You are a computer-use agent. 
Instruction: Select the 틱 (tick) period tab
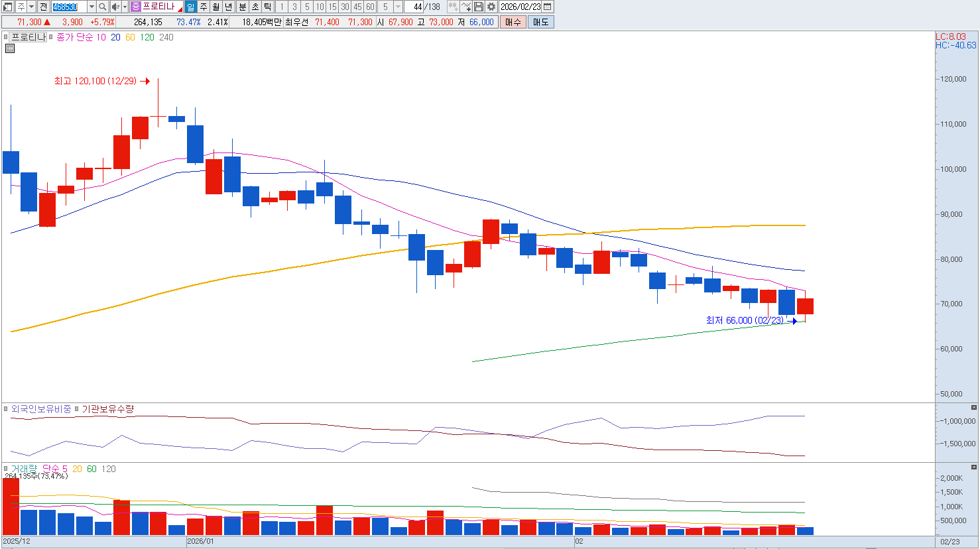tap(267, 7)
